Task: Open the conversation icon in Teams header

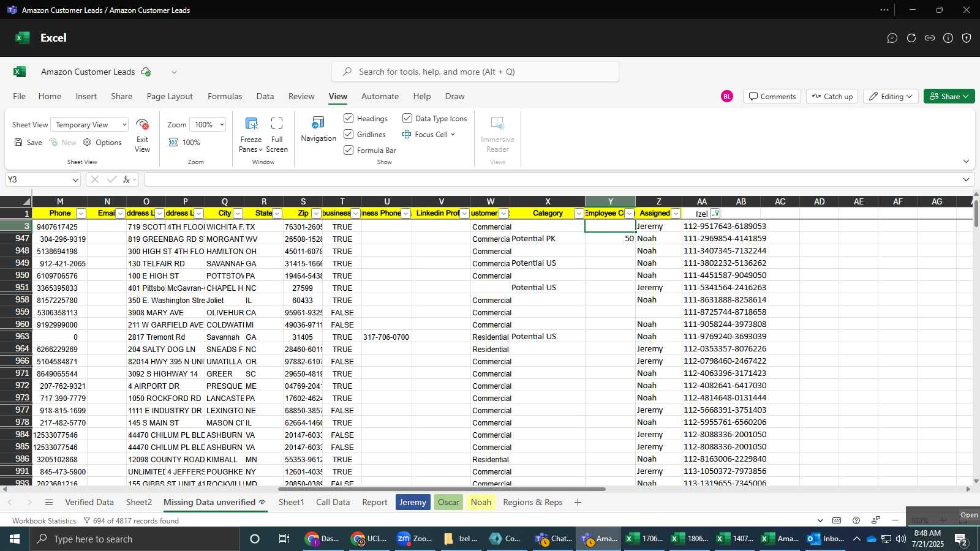Action: (892, 38)
